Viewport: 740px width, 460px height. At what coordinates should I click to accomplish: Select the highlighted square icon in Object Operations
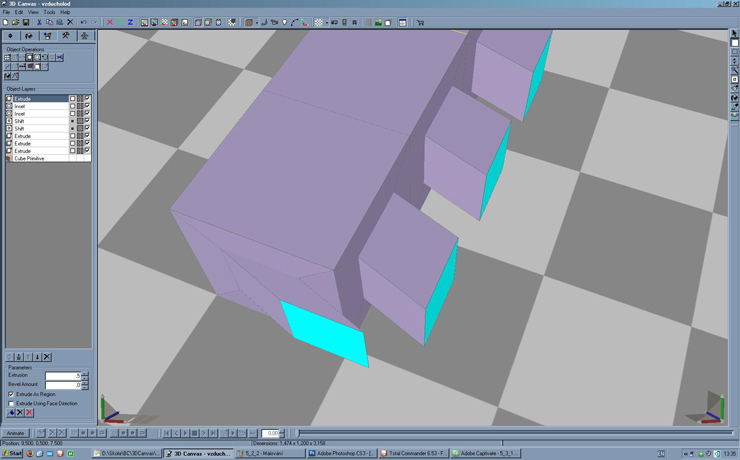(x=29, y=58)
